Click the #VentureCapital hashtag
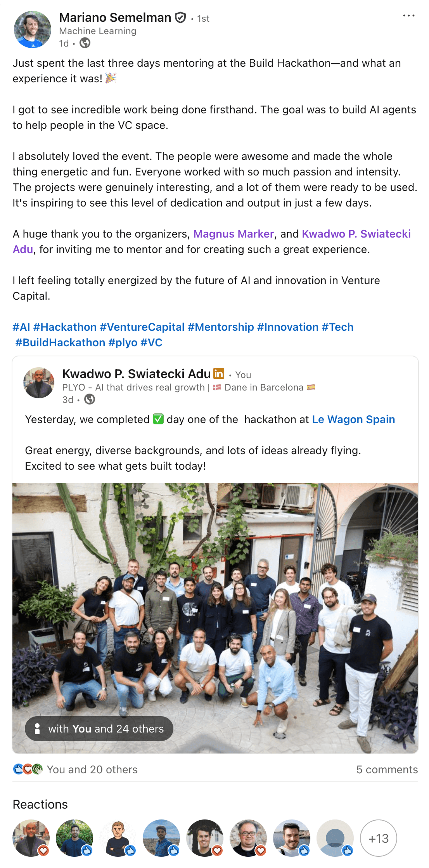This screenshot has width=429, height=868. click(x=142, y=327)
